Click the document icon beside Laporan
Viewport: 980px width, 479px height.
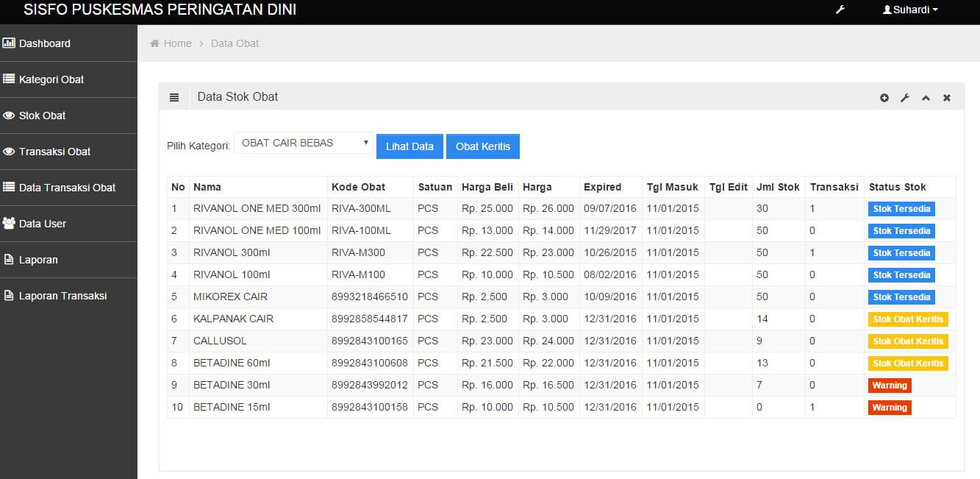coord(9,259)
